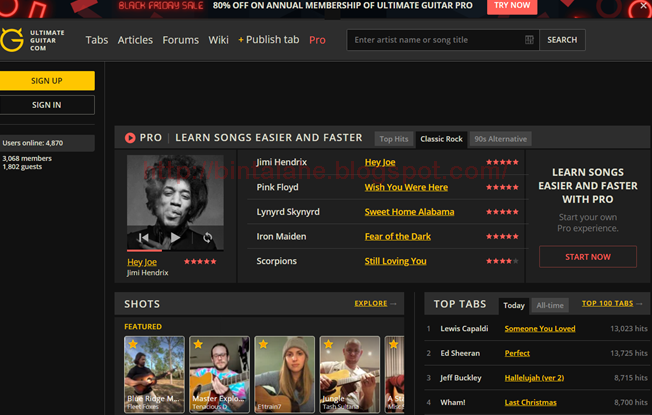Click Users online: 4,870 box
The image size is (652, 415).
(47, 143)
